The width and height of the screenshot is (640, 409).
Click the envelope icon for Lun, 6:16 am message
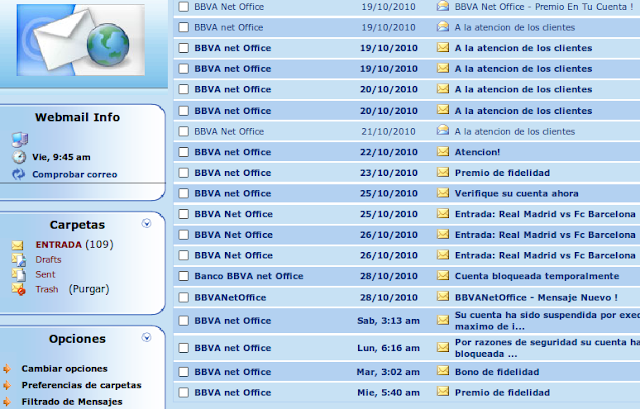pos(443,347)
